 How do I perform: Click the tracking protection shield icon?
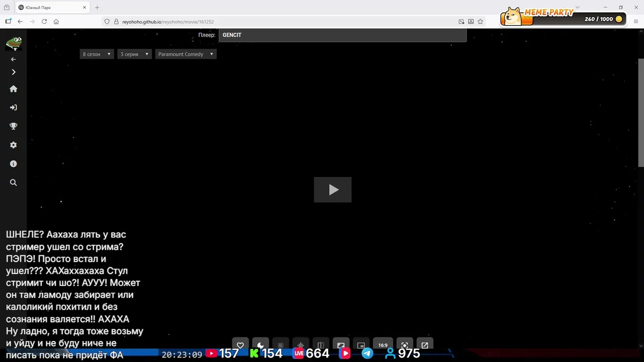coord(107,22)
